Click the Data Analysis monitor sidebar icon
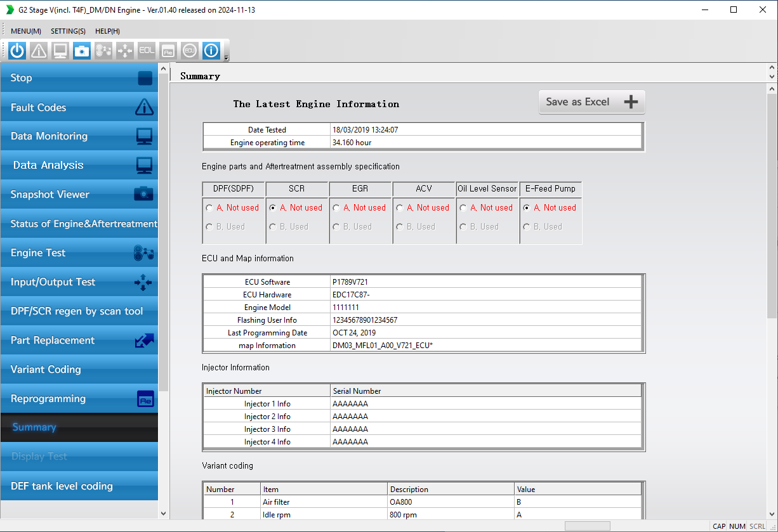 coord(145,165)
